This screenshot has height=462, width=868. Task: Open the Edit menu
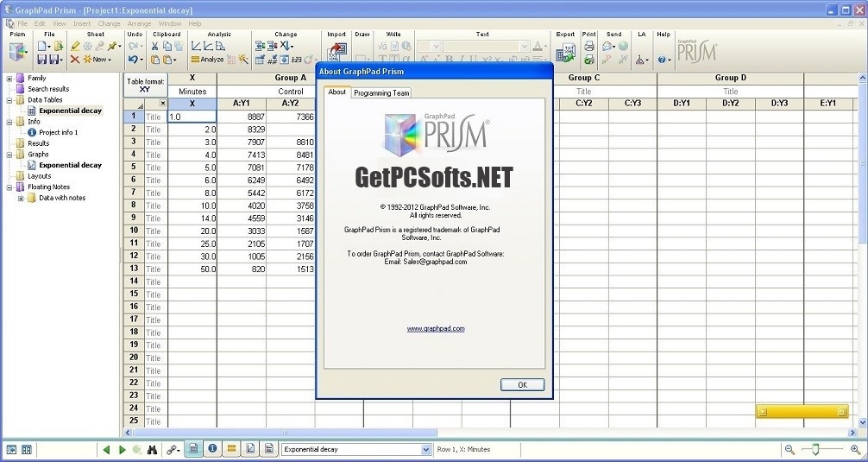(x=40, y=24)
